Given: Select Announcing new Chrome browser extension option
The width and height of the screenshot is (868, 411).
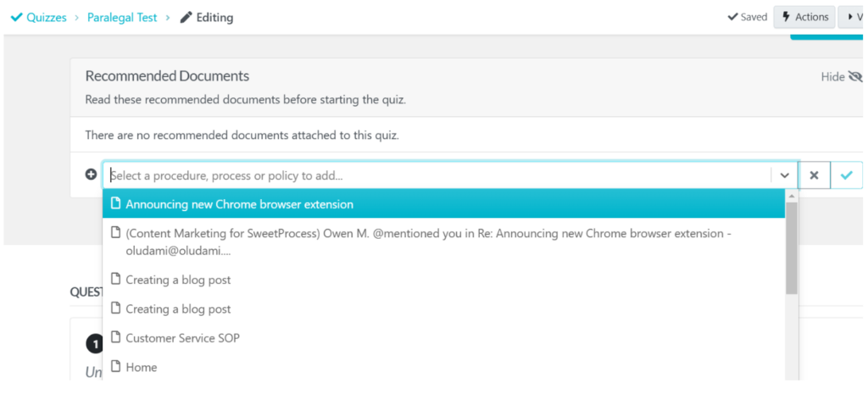Looking at the screenshot, I should (239, 204).
